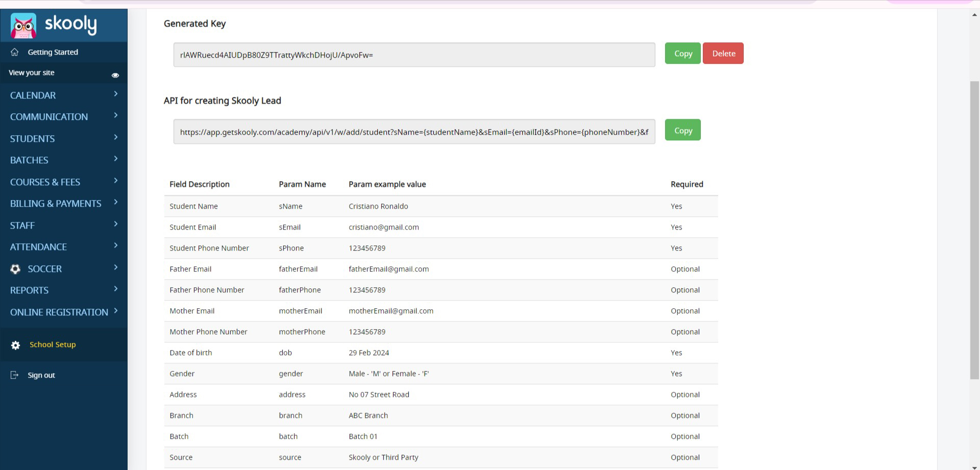Select the 'cristiano@gmail.com' example value
The width and height of the screenshot is (980, 470).
tap(384, 227)
